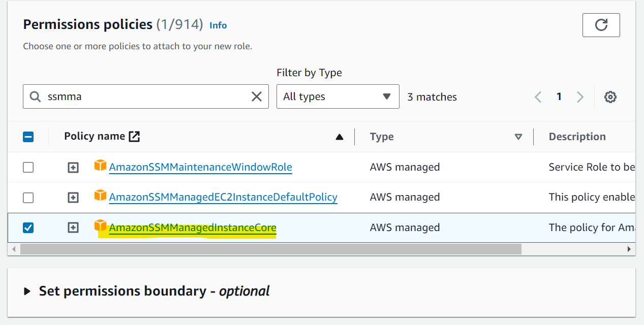Image resolution: width=644 pixels, height=325 pixels.
Task: Open the table preferences gear icon
Action: [610, 97]
